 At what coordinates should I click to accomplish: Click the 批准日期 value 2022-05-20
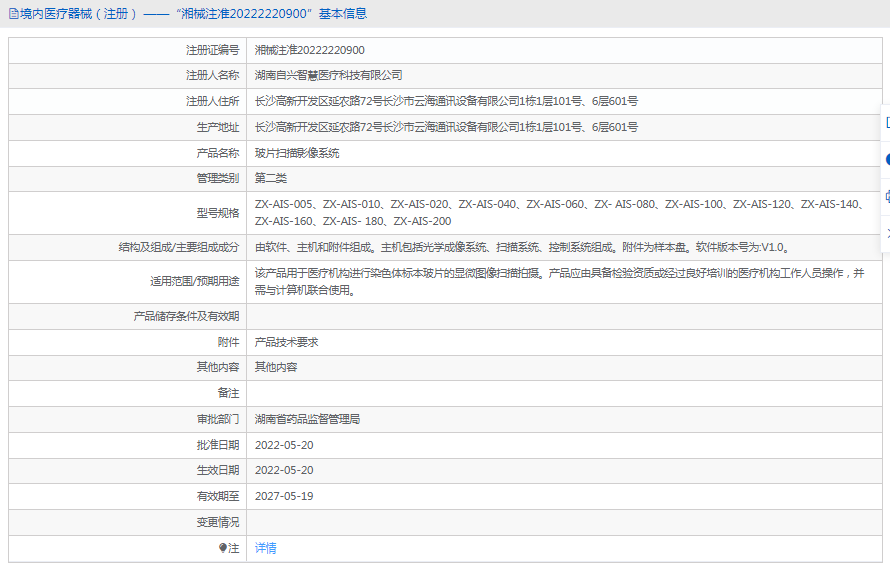(x=284, y=445)
